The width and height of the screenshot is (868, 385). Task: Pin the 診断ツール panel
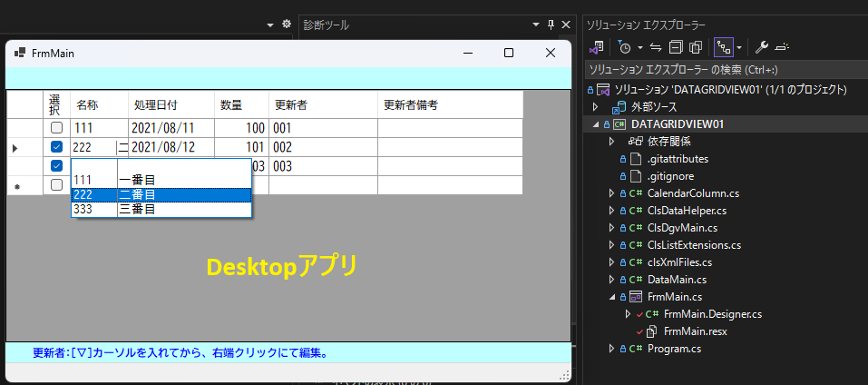551,25
